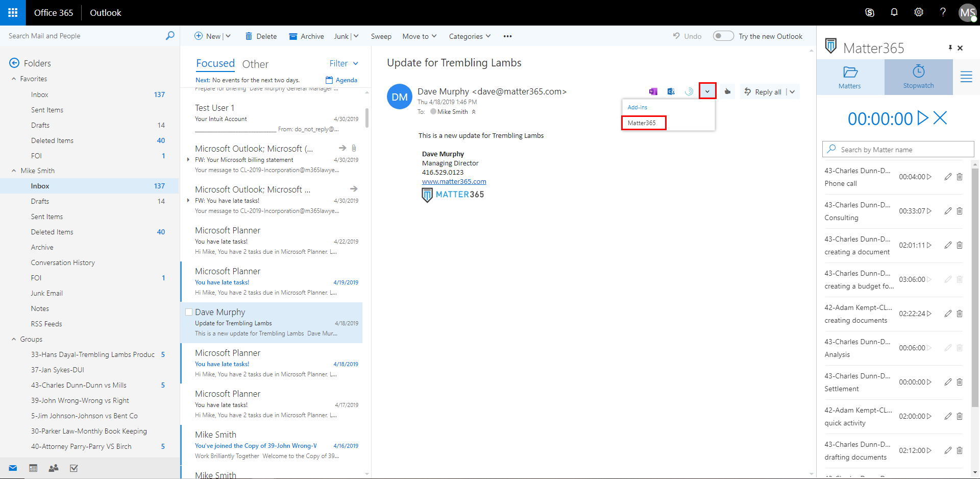The height and width of the screenshot is (479, 980).
Task: Open the OneNote add-in on the email
Action: (653, 91)
